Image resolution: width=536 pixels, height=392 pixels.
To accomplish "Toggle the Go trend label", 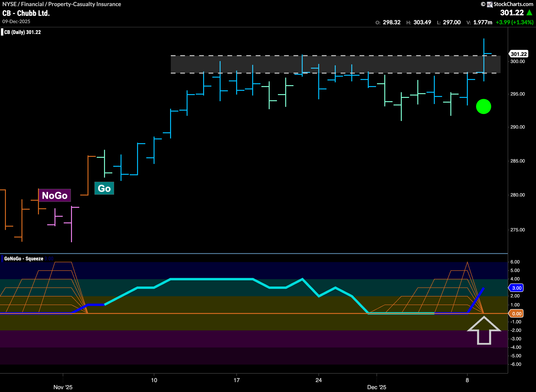I will click(x=104, y=188).
